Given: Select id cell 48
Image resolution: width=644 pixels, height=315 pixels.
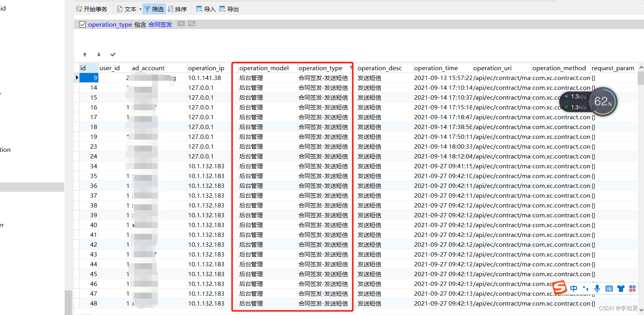Looking at the screenshot, I should 89,303.
